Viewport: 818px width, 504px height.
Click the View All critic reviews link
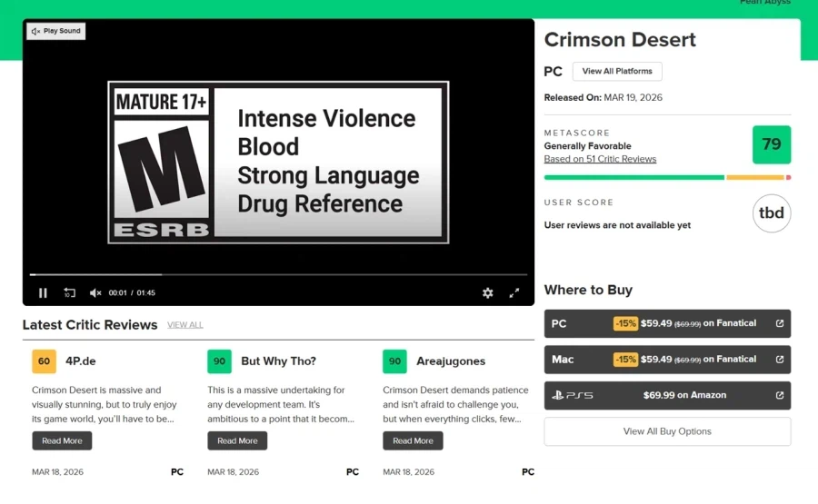click(x=185, y=325)
